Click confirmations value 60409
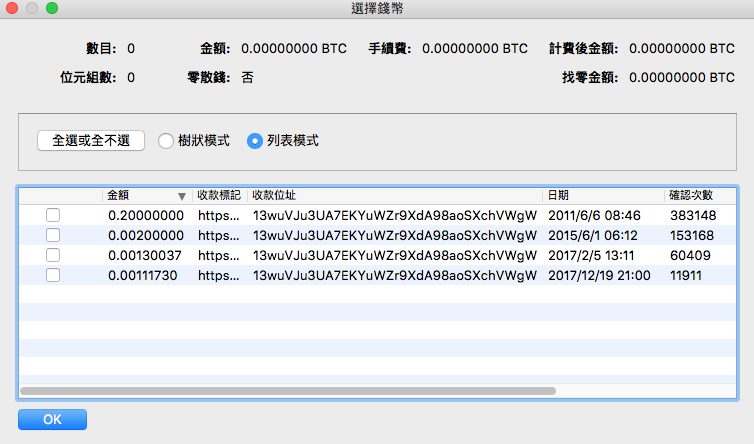This screenshot has width=754, height=444. [691, 255]
